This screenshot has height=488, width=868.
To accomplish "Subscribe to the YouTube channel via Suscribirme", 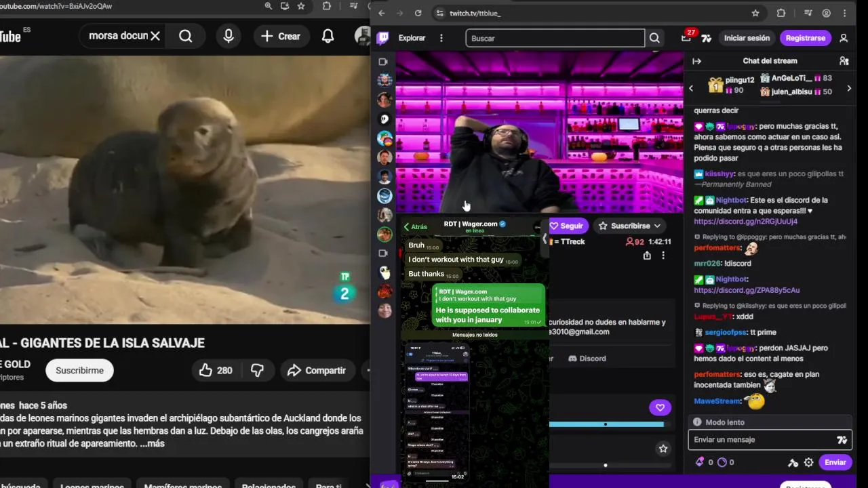I will pos(79,370).
